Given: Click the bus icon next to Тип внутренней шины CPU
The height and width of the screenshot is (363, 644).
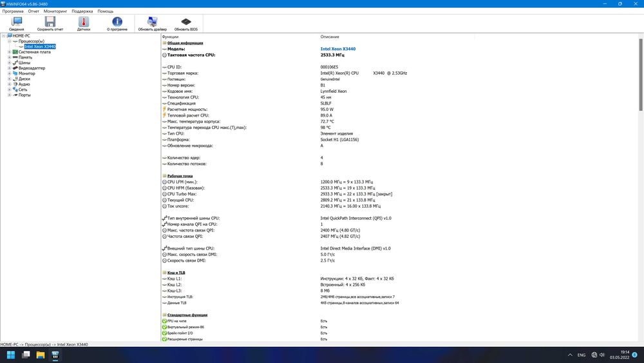Looking at the screenshot, I should pos(164,219).
